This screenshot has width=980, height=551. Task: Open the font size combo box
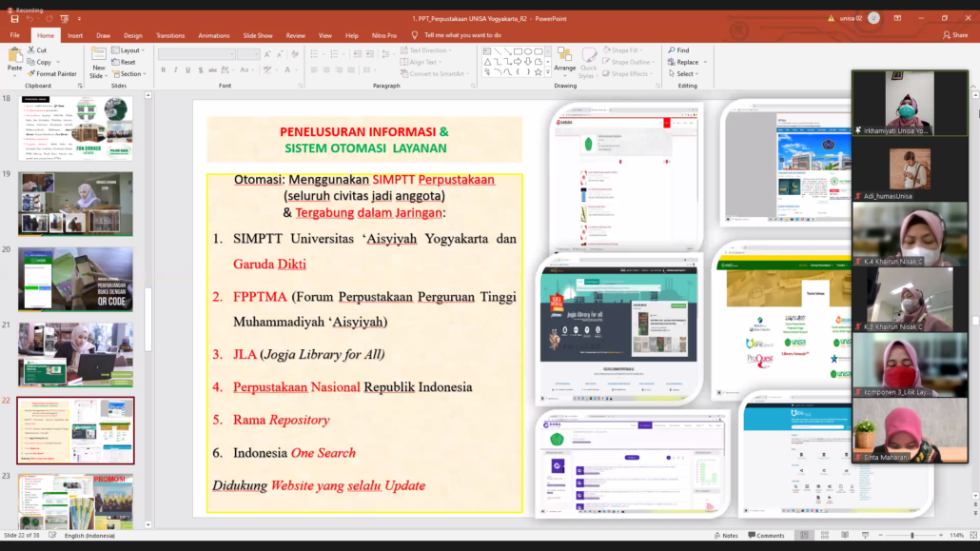click(248, 54)
